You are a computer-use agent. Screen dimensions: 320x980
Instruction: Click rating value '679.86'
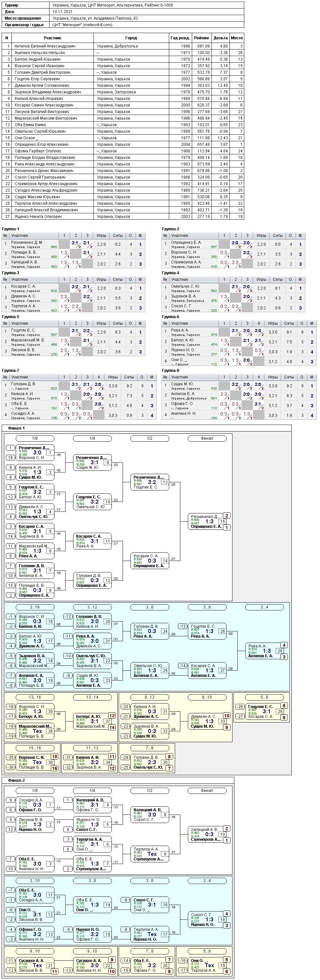203,170
